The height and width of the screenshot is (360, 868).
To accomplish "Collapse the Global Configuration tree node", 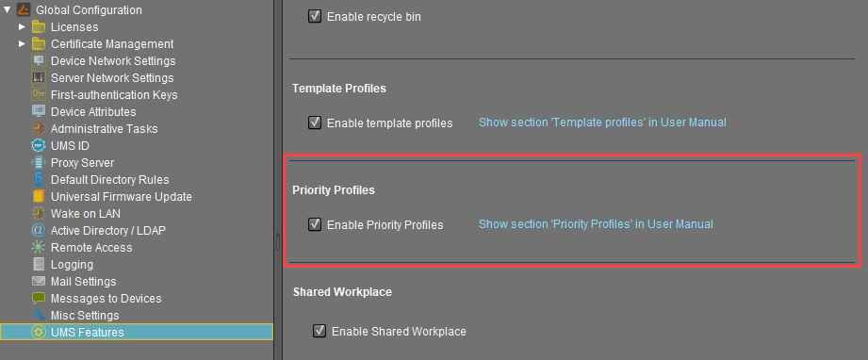I will coord(7,9).
